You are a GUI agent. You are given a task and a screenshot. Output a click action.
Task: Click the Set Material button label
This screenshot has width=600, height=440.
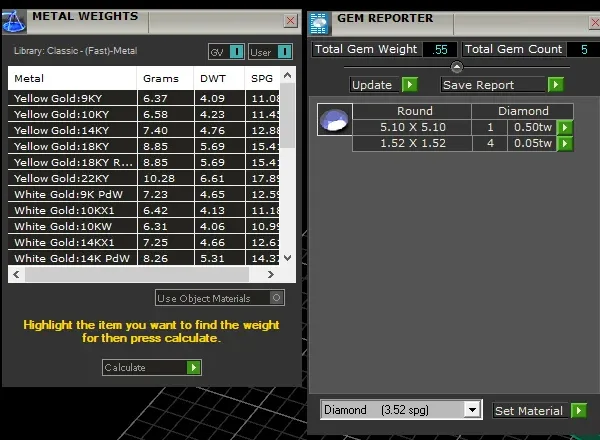528,411
